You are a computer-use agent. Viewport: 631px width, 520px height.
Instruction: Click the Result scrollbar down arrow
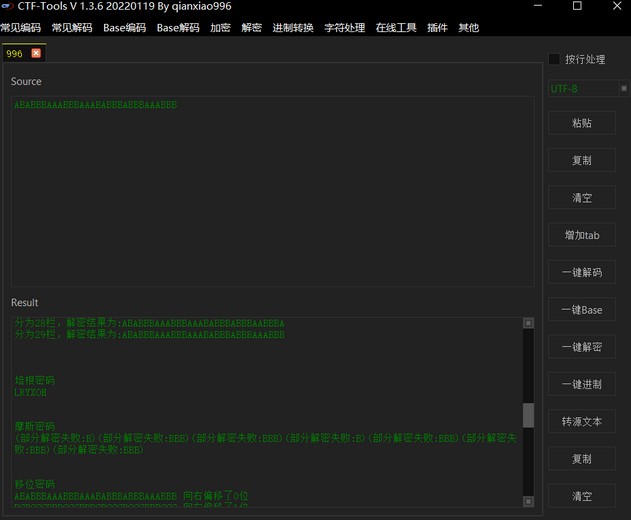528,502
